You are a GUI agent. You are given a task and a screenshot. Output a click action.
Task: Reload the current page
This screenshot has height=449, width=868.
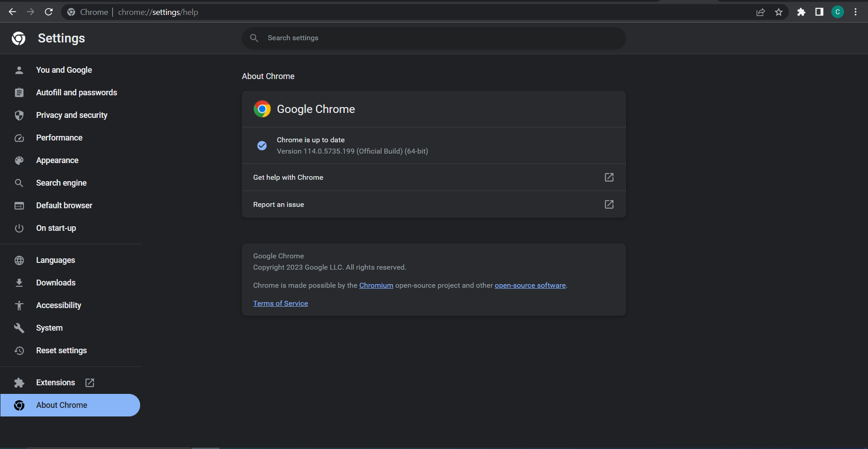pyautogui.click(x=49, y=12)
